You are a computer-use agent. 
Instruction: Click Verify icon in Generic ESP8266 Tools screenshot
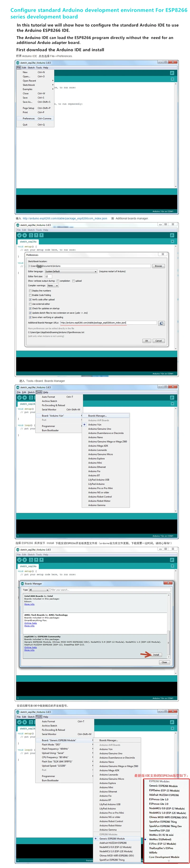click(19, 722)
